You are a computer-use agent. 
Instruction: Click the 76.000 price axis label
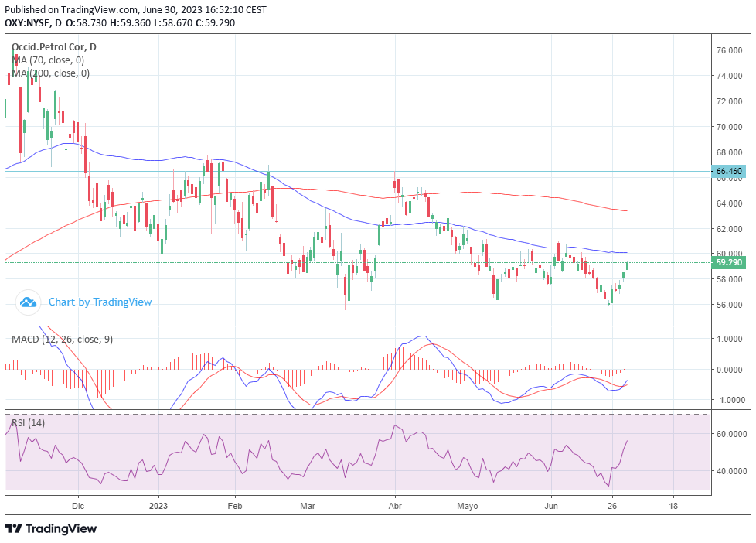point(729,50)
